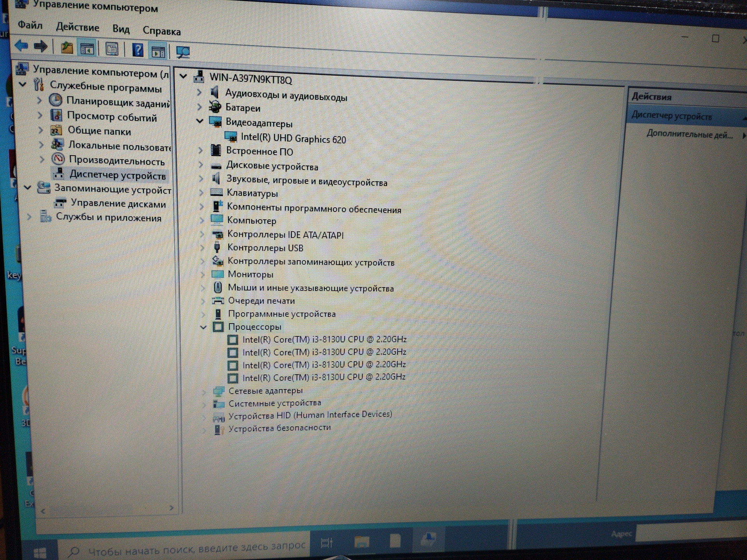Collapse the Видеоадаптеры category

coord(200,121)
